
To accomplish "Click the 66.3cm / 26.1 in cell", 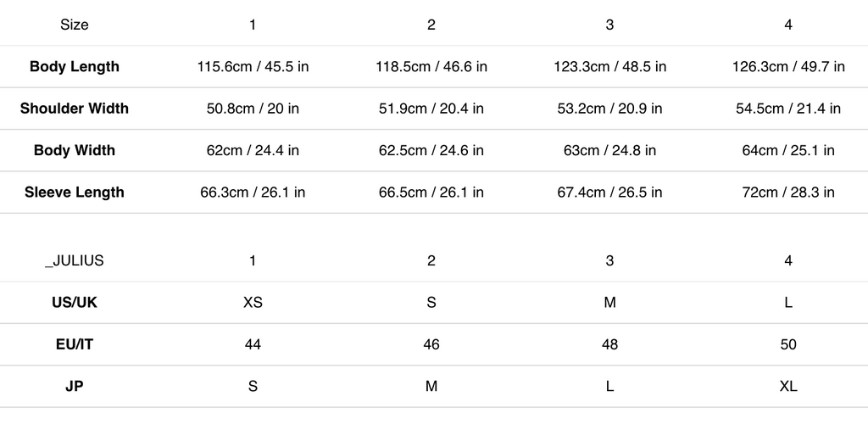I will (x=253, y=193).
